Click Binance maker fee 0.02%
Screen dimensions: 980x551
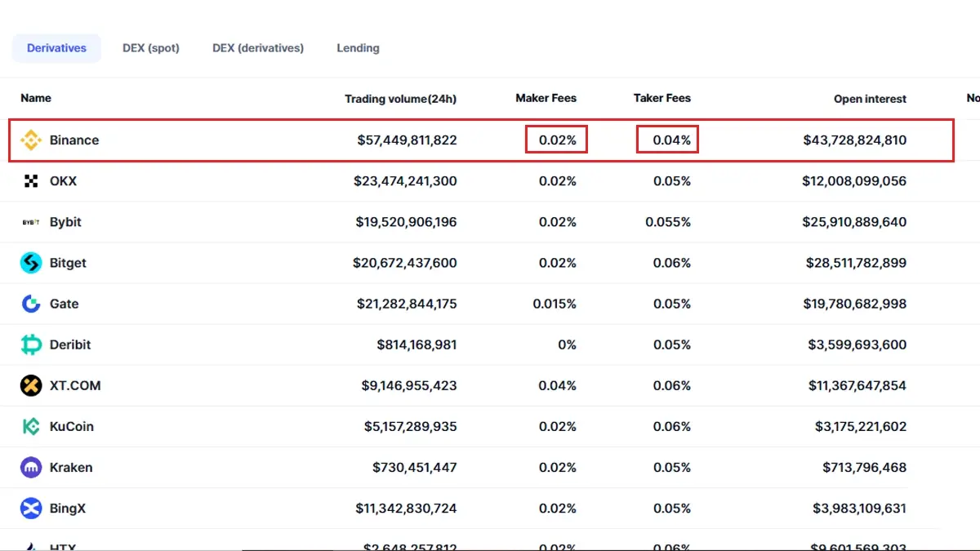pyautogui.click(x=558, y=140)
